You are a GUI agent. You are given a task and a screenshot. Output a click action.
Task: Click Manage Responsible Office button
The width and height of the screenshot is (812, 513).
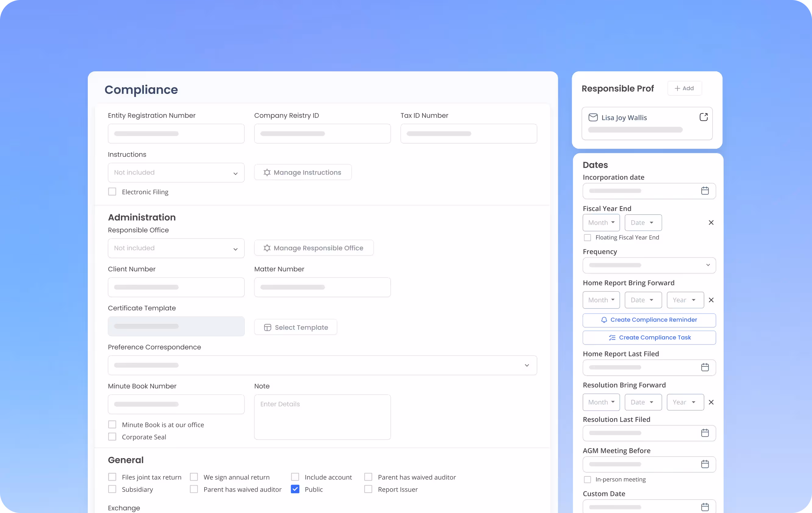(314, 248)
